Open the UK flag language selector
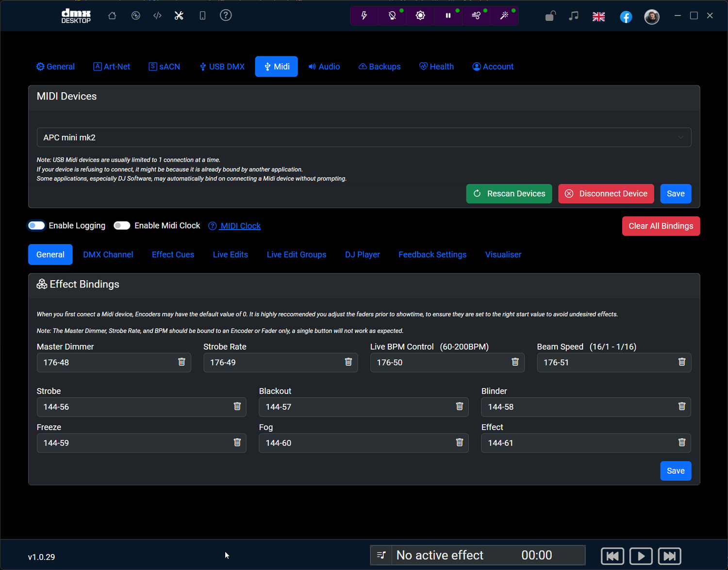Screen dimensions: 728x570 point(598,17)
